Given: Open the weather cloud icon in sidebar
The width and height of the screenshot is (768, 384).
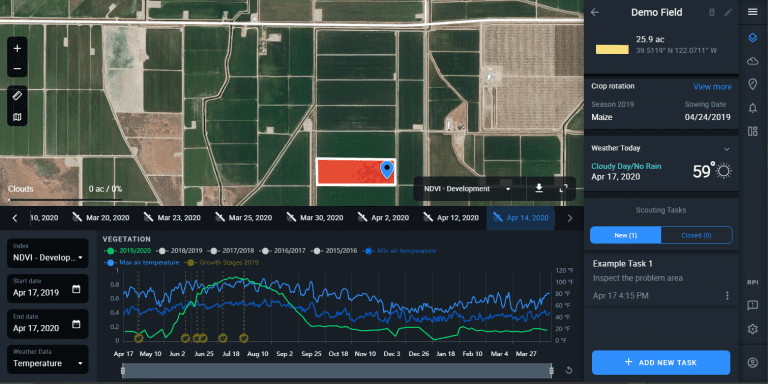Looking at the screenshot, I should tap(753, 61).
